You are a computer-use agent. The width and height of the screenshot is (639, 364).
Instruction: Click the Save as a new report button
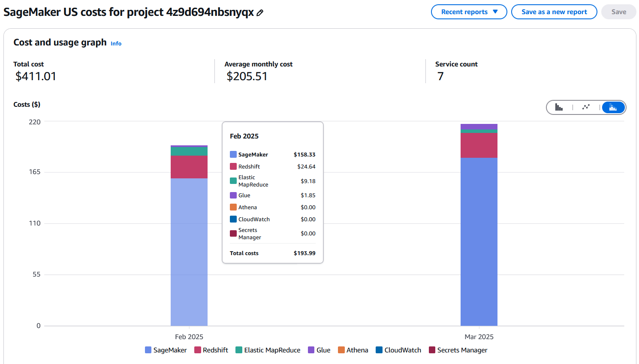(554, 12)
